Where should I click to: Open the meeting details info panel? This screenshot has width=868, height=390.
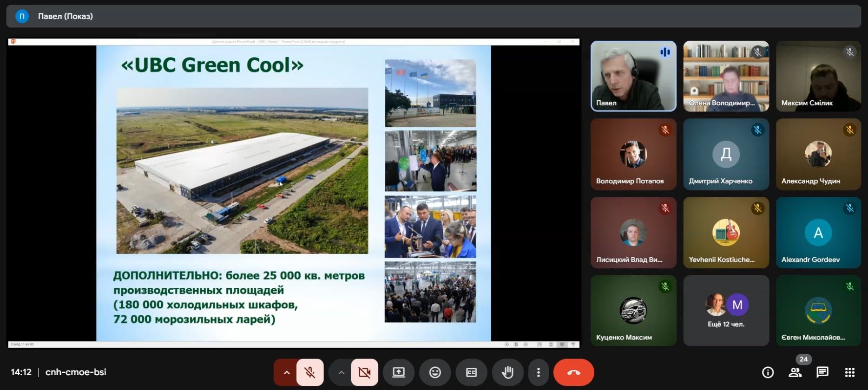click(x=768, y=372)
